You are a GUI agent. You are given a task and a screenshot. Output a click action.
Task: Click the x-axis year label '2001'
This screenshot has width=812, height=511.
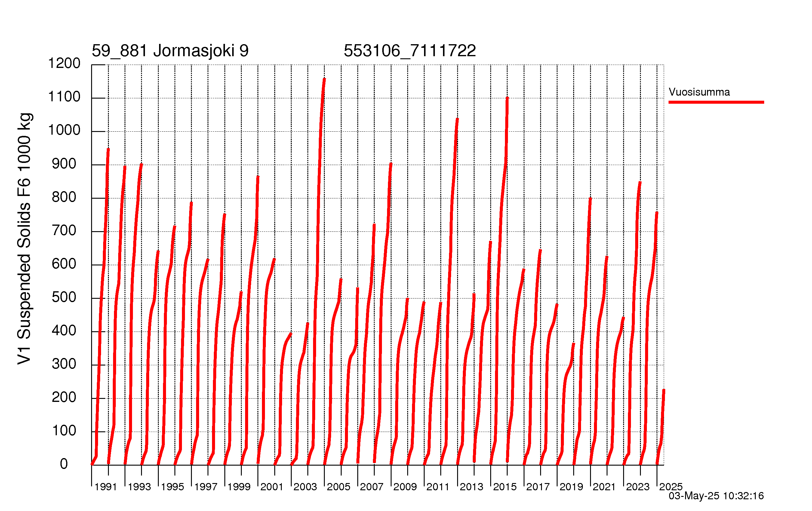pos(272,487)
